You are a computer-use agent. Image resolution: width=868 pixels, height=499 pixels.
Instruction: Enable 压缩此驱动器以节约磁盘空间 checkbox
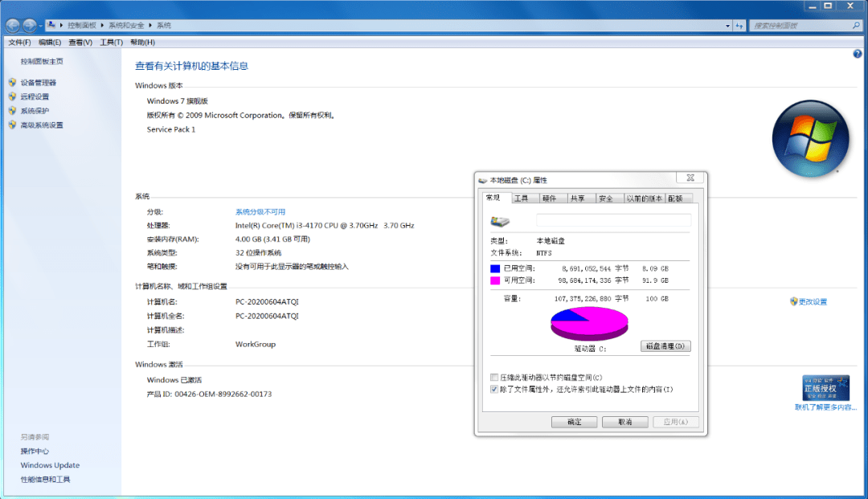493,378
